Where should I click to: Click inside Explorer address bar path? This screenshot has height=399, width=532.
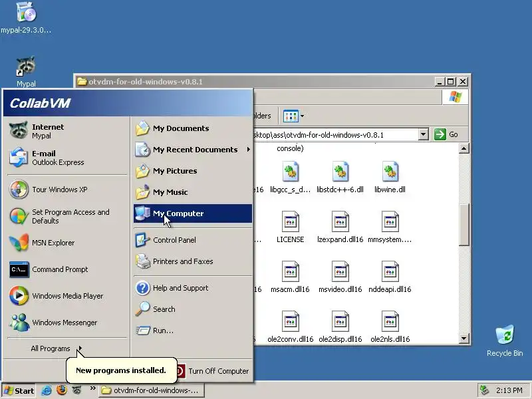(x=336, y=135)
